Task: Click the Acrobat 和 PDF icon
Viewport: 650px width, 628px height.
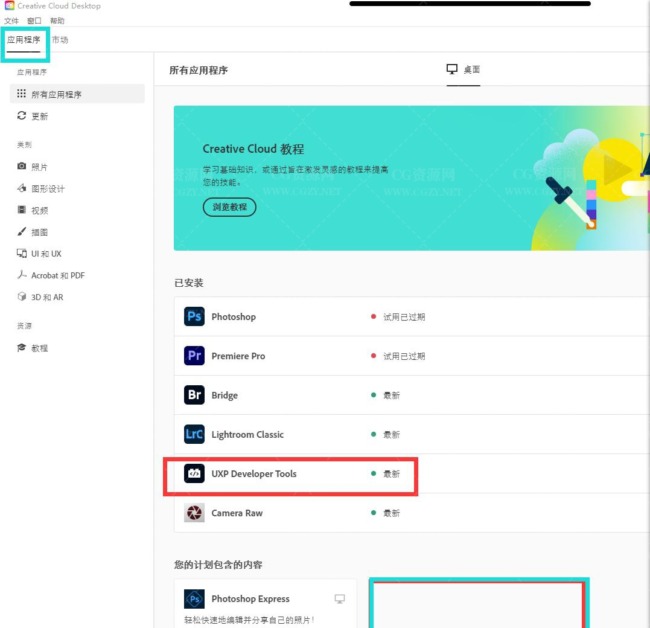Action: 22,275
